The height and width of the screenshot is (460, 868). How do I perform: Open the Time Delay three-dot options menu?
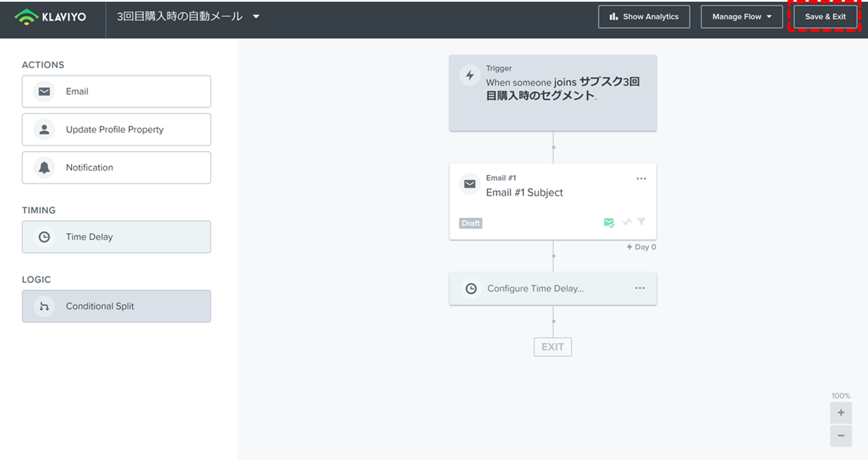[x=640, y=288]
